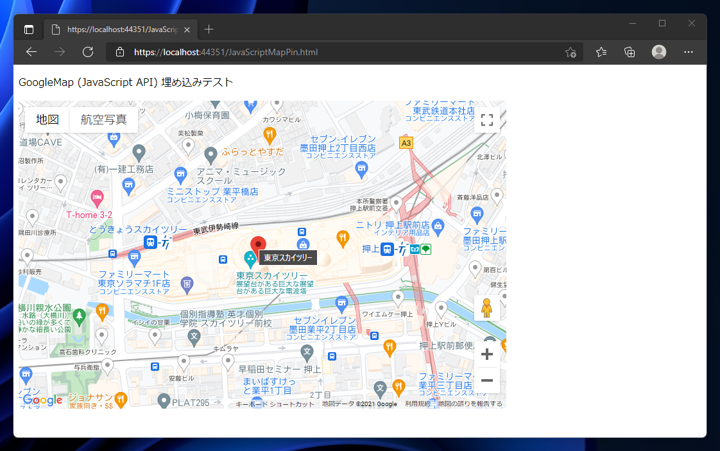Click the 小梅保育園 label
This screenshot has height=451, width=720.
tap(207, 115)
